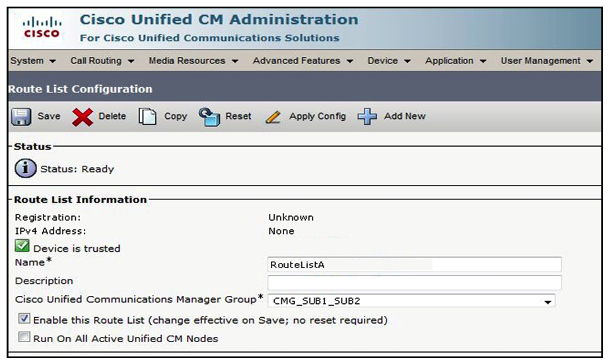The height and width of the screenshot is (364, 609).
Task: Enable Run On All Active Unified CM Nodes
Action: pyautogui.click(x=24, y=337)
